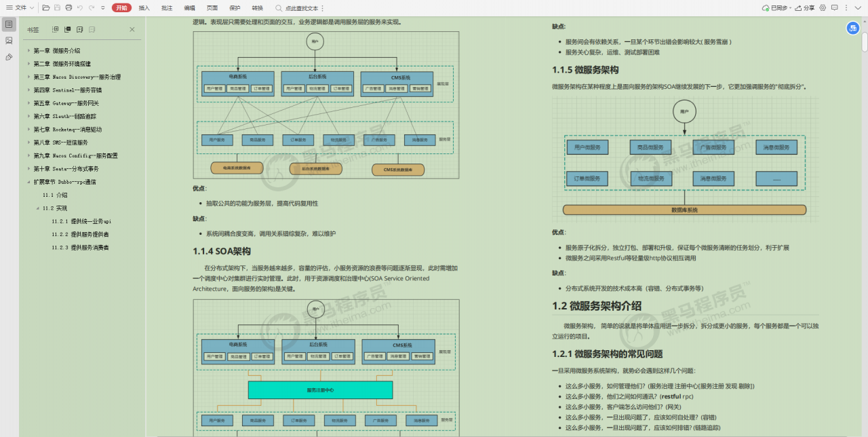Click heading 1.2.1 微服务架构的常见问题
The image size is (868, 437).
(x=608, y=354)
